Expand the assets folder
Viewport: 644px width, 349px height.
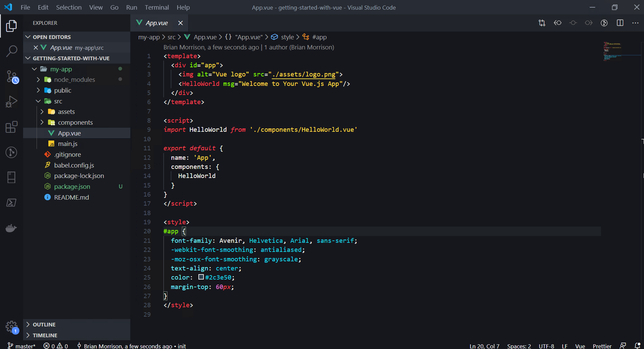42,112
